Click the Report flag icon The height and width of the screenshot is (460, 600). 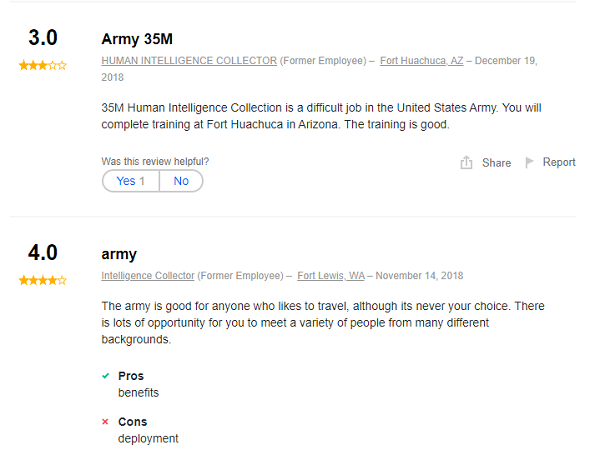click(530, 162)
